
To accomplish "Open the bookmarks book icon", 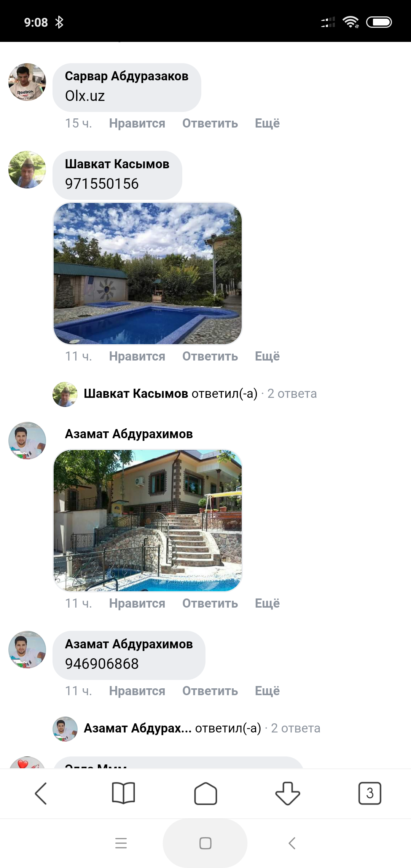I will click(x=123, y=793).
